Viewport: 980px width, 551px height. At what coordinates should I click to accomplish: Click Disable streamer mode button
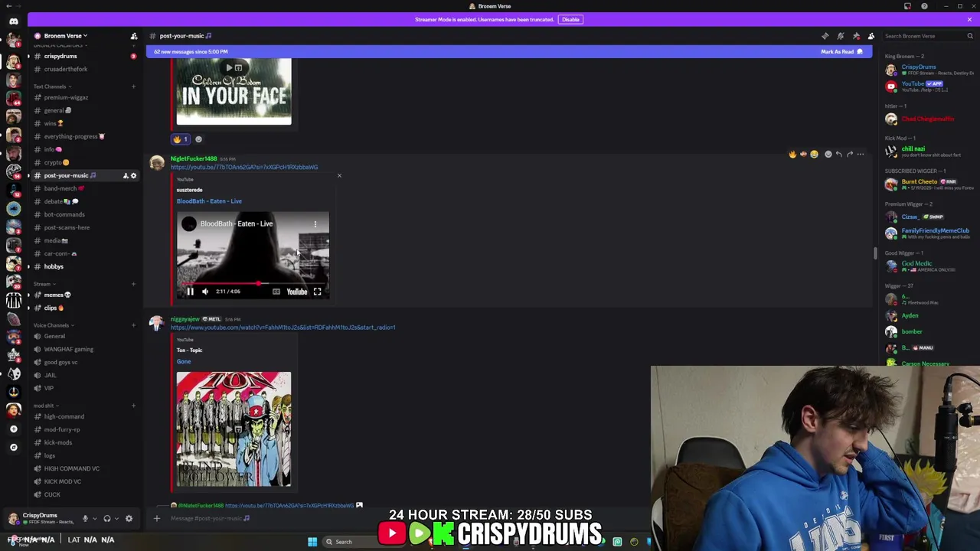[x=570, y=19]
